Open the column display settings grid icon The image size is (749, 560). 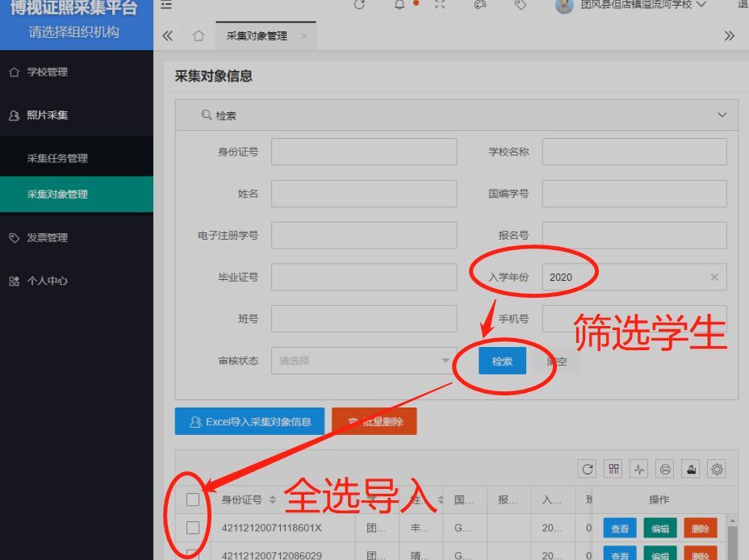pyautogui.click(x=613, y=468)
